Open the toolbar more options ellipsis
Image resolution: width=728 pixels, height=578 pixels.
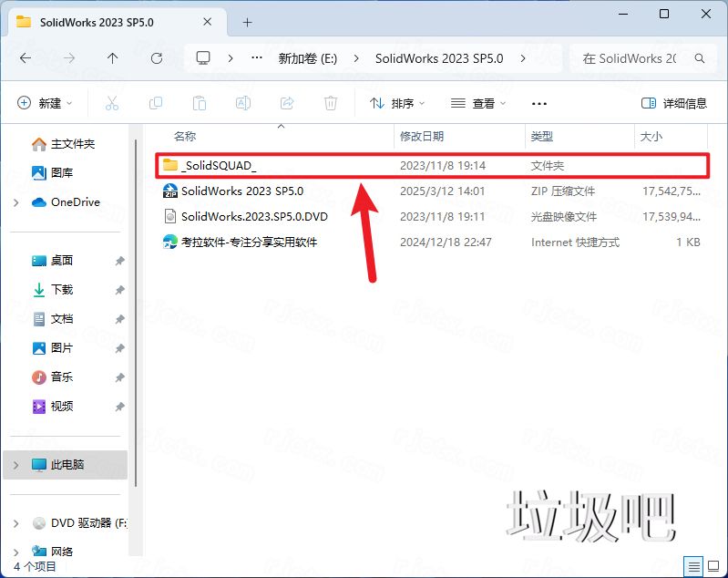tap(539, 104)
